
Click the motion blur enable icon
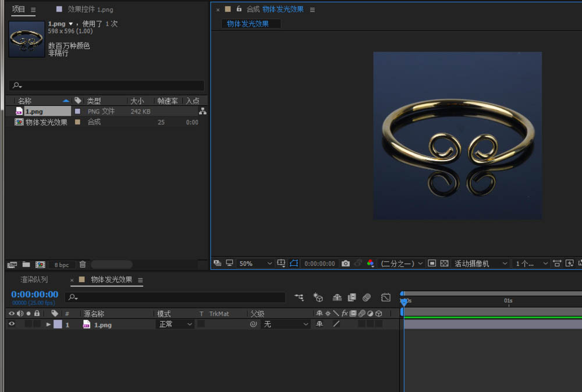[x=367, y=297]
